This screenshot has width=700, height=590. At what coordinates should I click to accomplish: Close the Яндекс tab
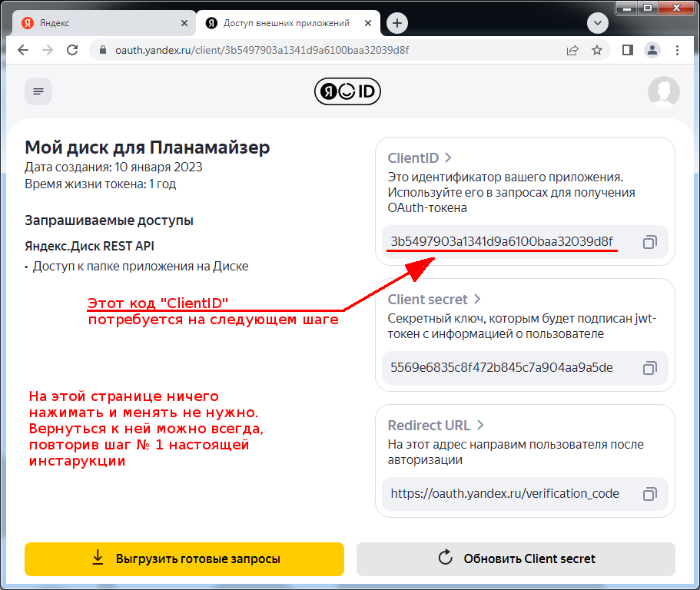pos(184,23)
